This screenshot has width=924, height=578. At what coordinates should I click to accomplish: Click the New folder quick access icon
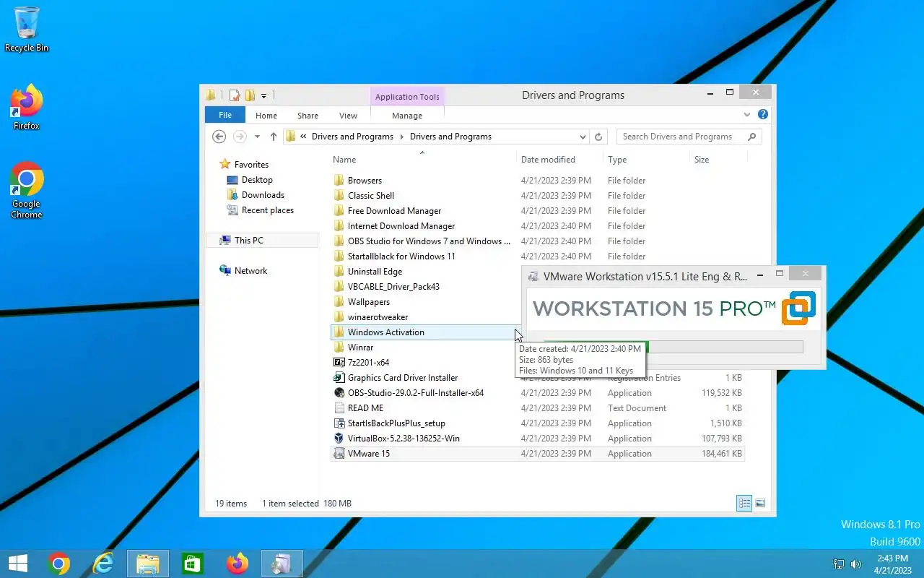click(250, 95)
